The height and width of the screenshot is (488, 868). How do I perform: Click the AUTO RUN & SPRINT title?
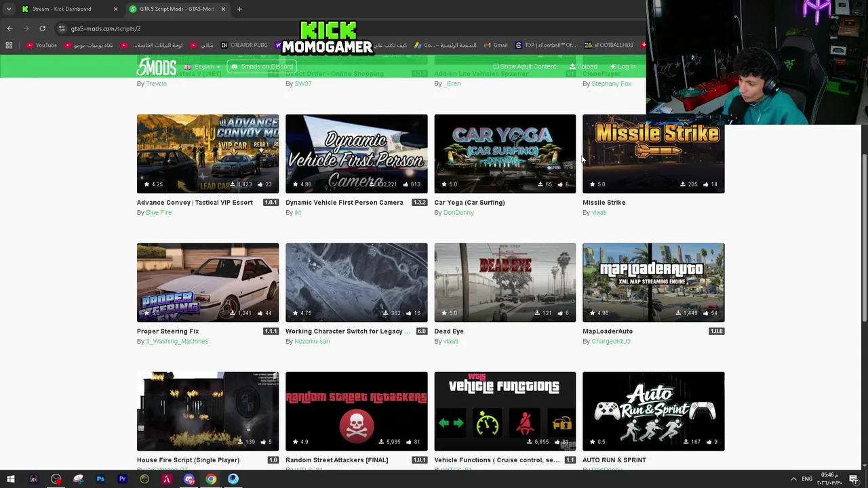[614, 460]
